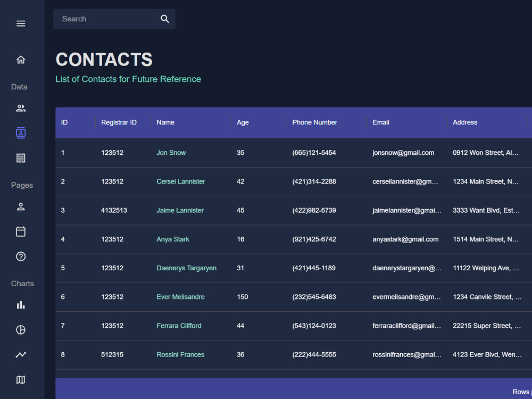This screenshot has height=399, width=532.
Task: Click phone number (421)314-2288
Action: (x=314, y=181)
